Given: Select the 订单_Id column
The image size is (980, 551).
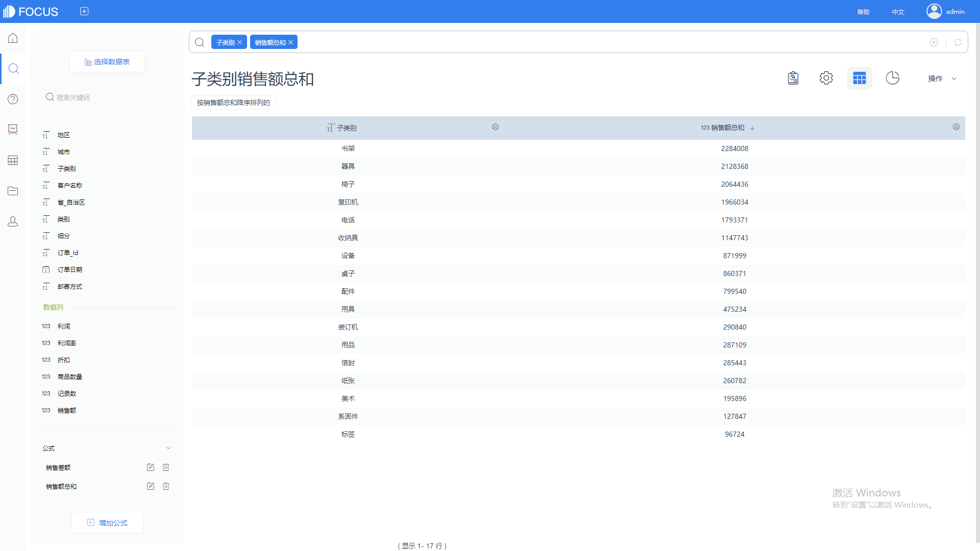Looking at the screenshot, I should coord(68,253).
